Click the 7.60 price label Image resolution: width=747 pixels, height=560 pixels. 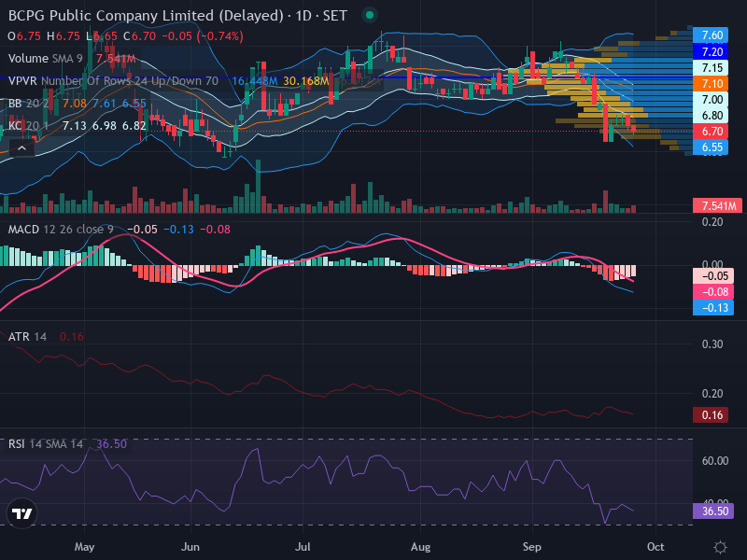click(x=711, y=35)
